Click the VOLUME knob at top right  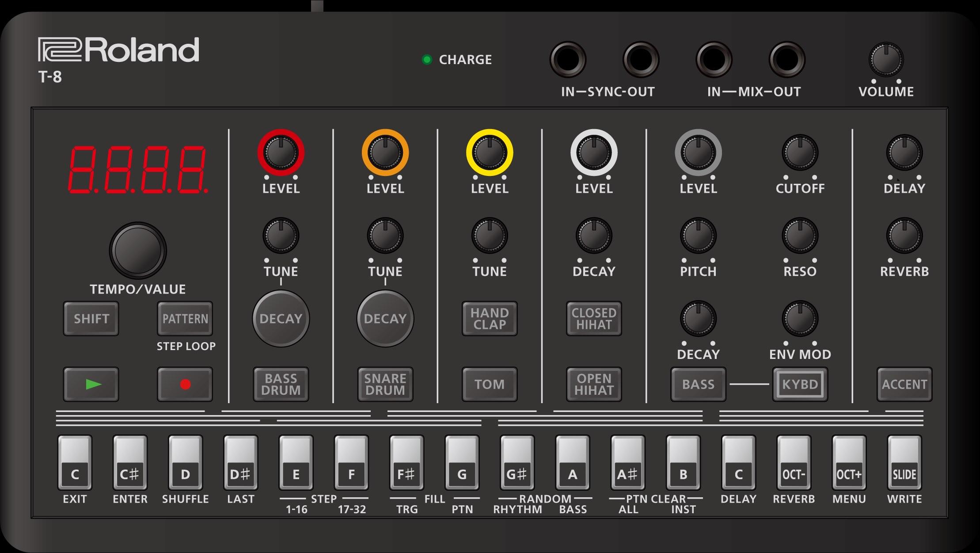tap(886, 60)
